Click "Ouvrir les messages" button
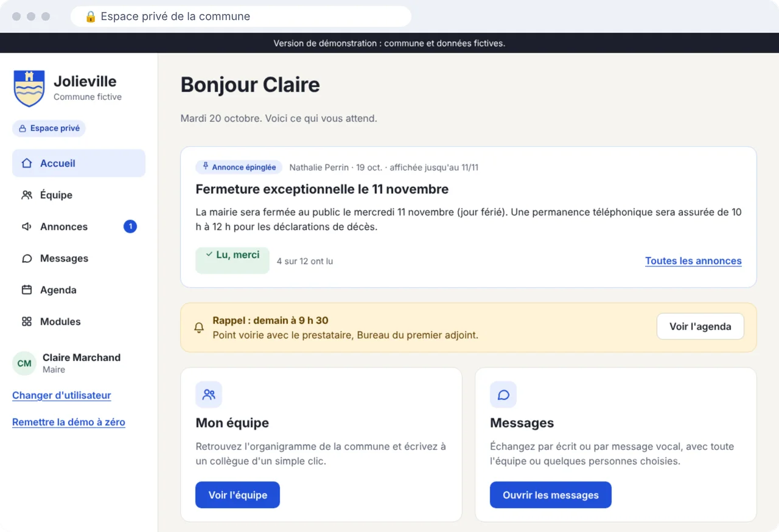Viewport: 779px width, 532px height. pyautogui.click(x=551, y=495)
